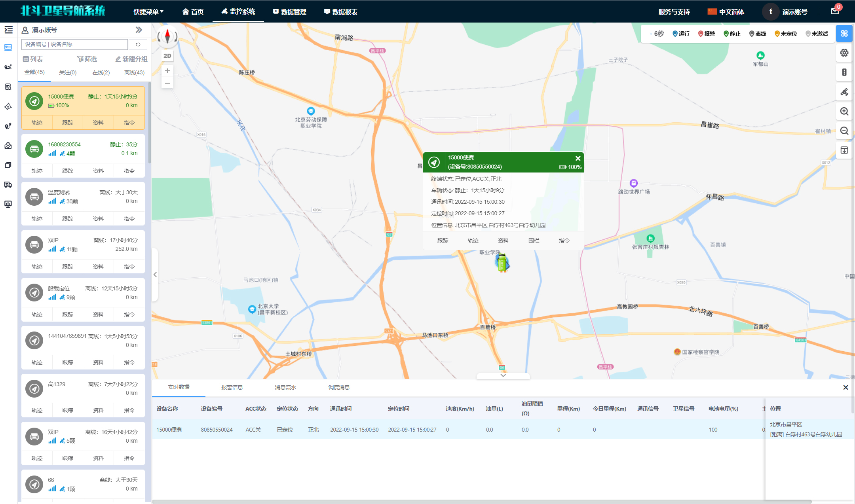
Task: Switch to the 调度消息 tab
Action: (339, 387)
